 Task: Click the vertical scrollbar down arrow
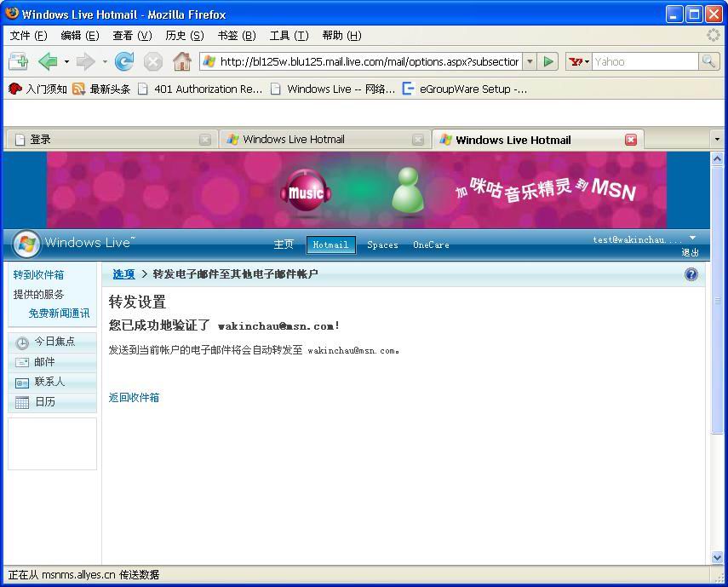(x=717, y=557)
